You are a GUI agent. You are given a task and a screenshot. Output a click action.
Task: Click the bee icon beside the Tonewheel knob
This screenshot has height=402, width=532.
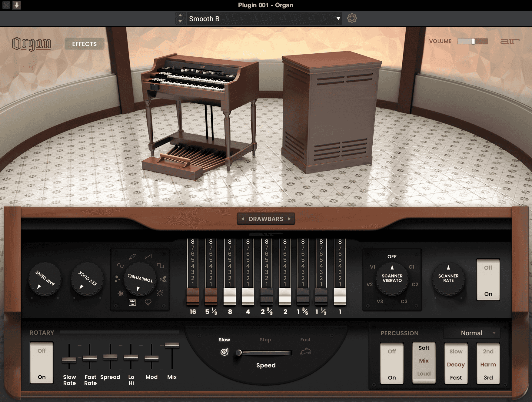163,279
